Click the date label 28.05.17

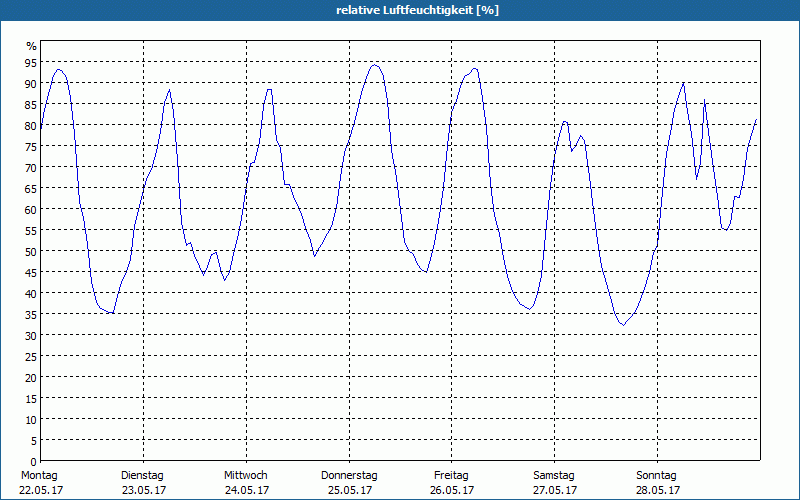point(657,490)
